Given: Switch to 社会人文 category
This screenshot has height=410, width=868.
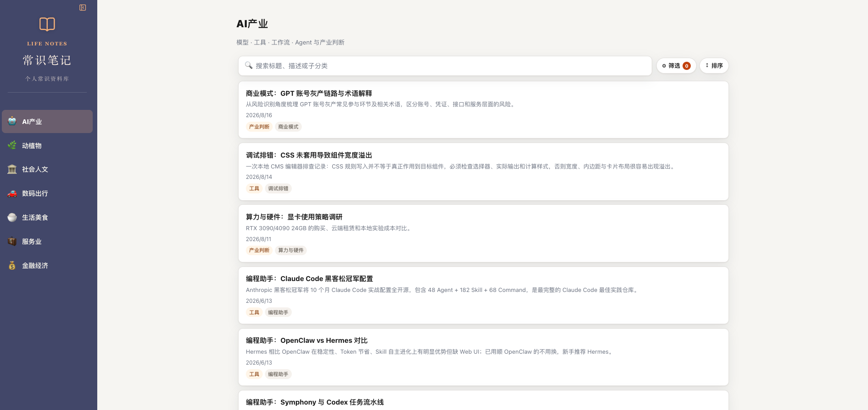Looking at the screenshot, I should coord(47,169).
